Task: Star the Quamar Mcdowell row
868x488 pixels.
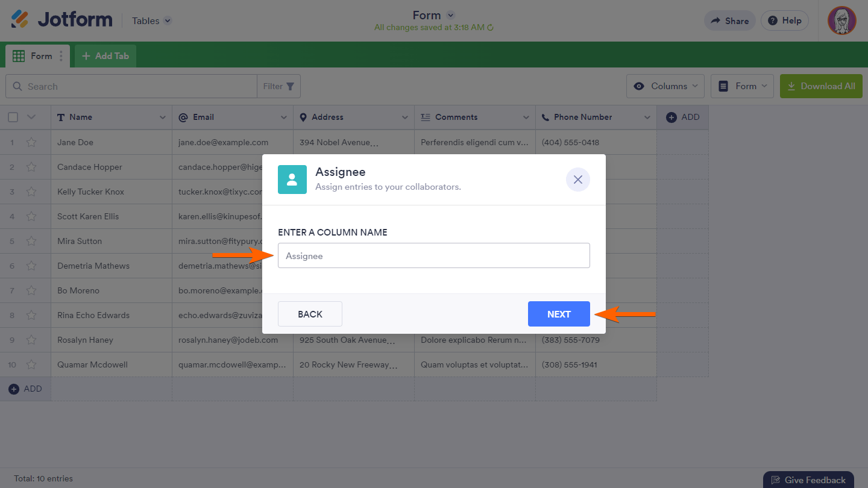Action: pos(31,365)
